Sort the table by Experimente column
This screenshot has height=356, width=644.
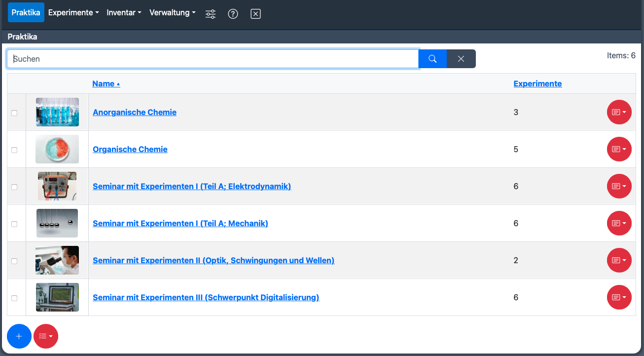537,83
